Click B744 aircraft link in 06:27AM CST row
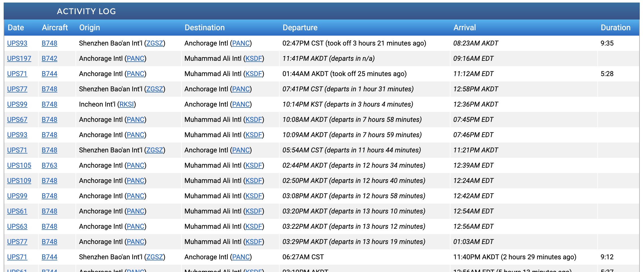 click(x=49, y=257)
